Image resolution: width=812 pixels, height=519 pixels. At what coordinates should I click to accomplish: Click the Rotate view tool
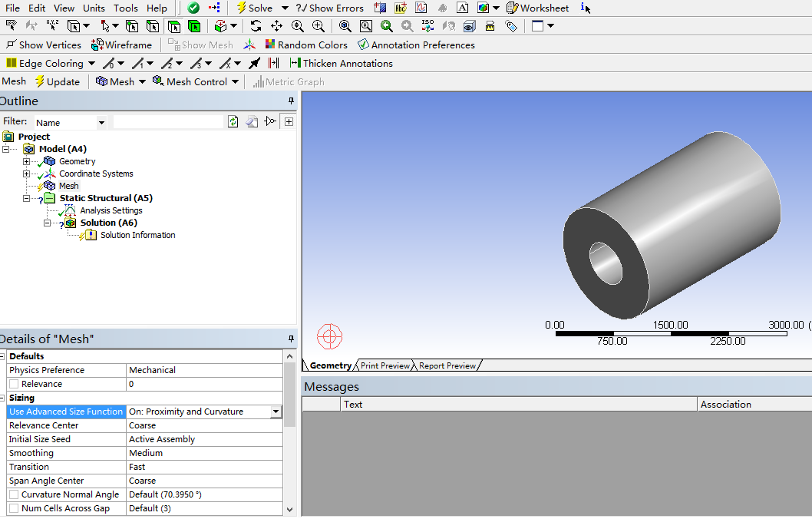pyautogui.click(x=256, y=26)
